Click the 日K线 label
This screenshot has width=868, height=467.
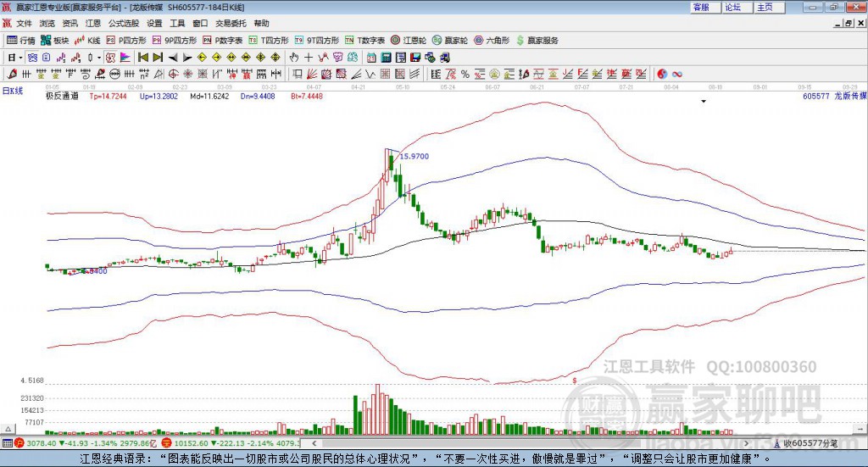click(12, 92)
